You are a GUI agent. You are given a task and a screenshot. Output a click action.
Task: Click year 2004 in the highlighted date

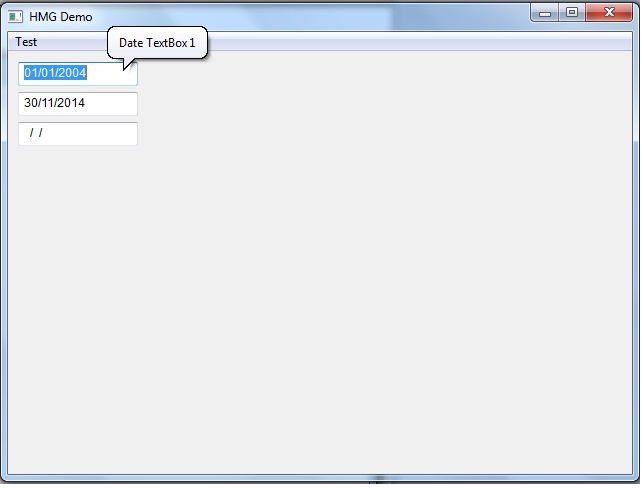coord(73,73)
